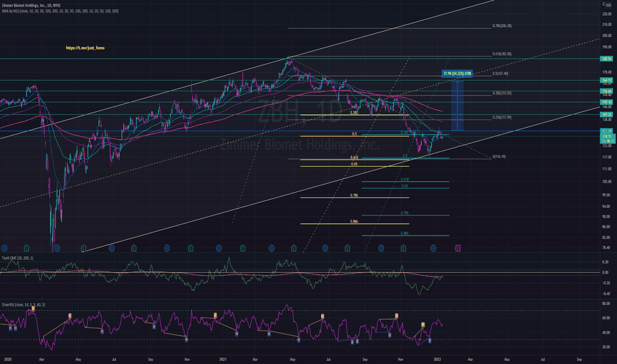The width and height of the screenshot is (617, 364).
Task: Open the dividend marker dated late June 2020
Action: point(112,248)
